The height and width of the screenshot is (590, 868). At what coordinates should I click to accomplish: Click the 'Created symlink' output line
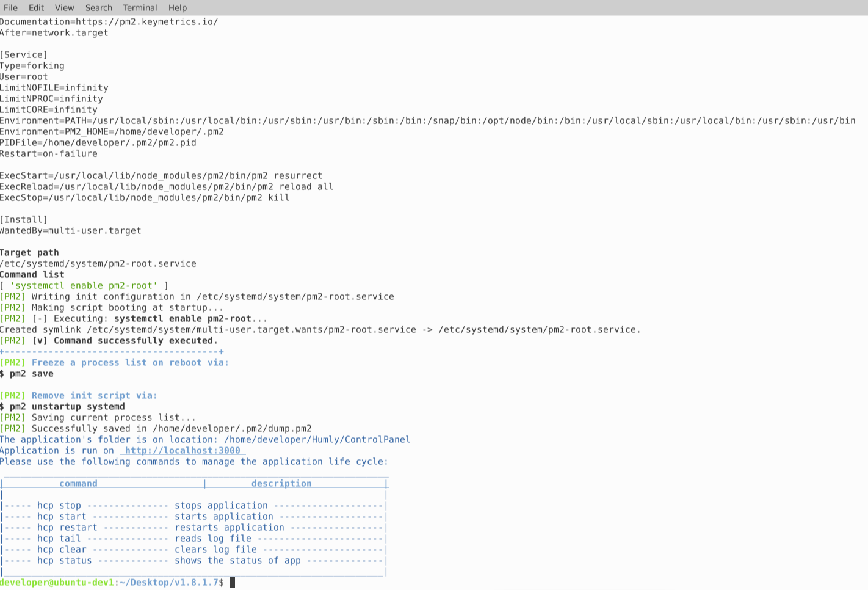pos(320,330)
